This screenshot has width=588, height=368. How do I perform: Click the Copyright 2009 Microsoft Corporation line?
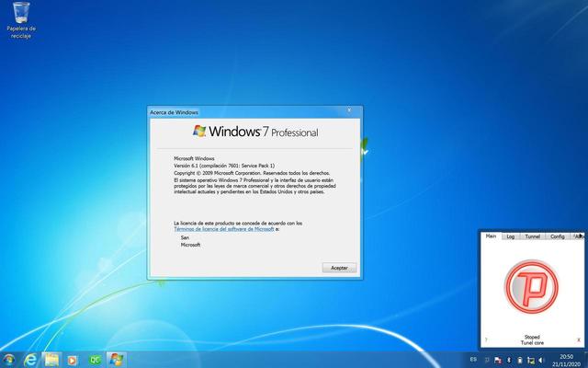click(x=252, y=173)
